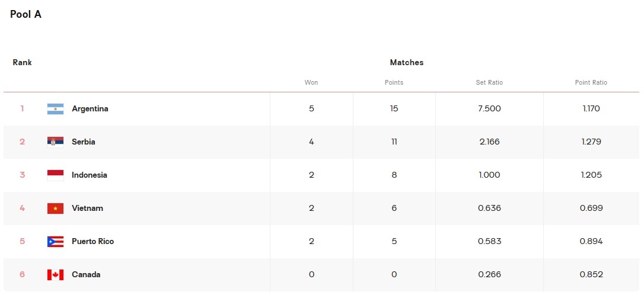This screenshot has height=295, width=644.
Task: Open the Argentina team link
Action: pos(90,109)
